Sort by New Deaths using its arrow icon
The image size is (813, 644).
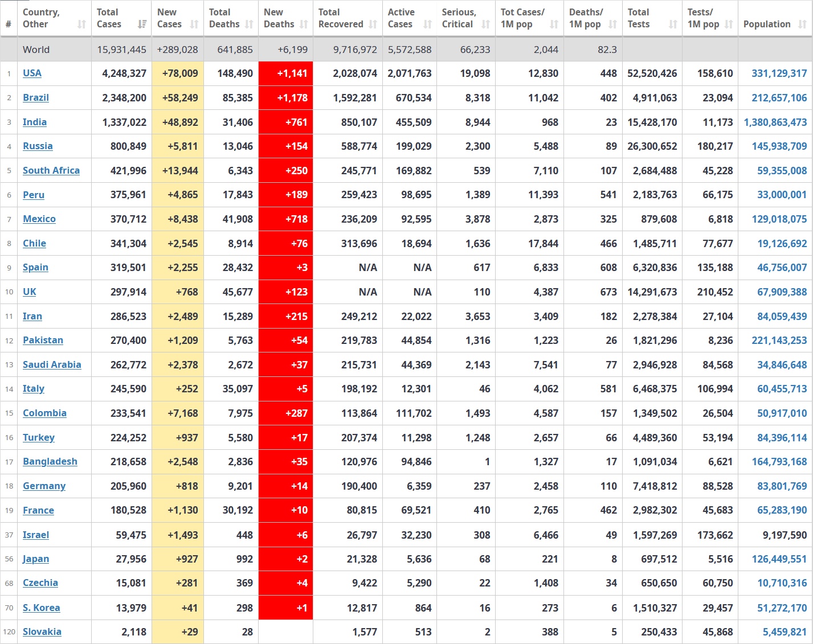(x=304, y=24)
